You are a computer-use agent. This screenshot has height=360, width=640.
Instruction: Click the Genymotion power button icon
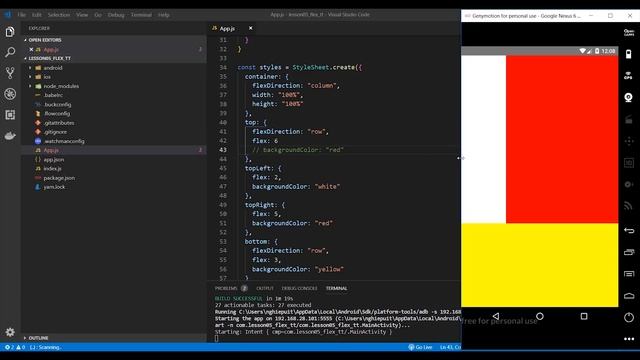click(x=629, y=317)
